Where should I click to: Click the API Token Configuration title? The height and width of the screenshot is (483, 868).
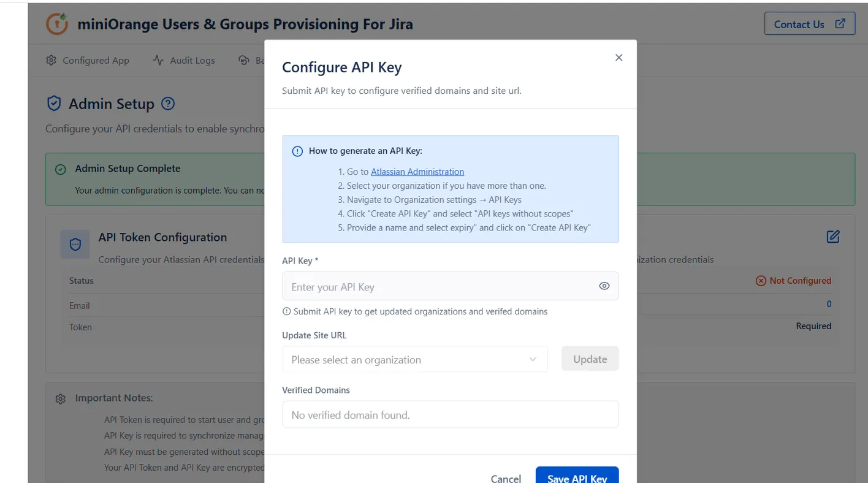pyautogui.click(x=162, y=237)
